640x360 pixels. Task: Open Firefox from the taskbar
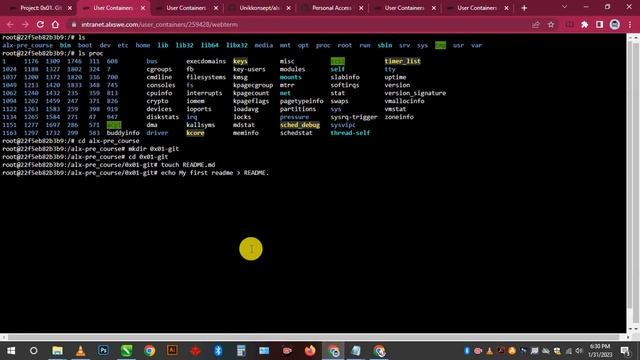(310, 351)
